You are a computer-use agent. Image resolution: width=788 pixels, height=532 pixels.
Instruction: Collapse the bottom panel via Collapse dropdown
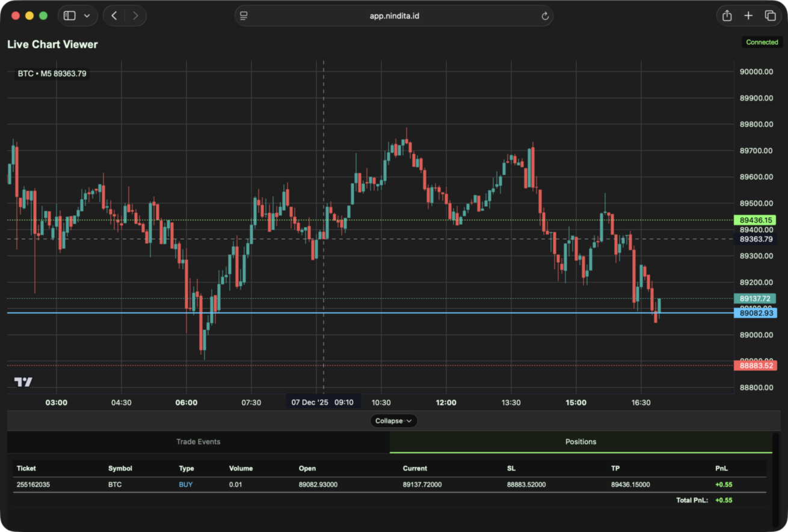coord(393,421)
